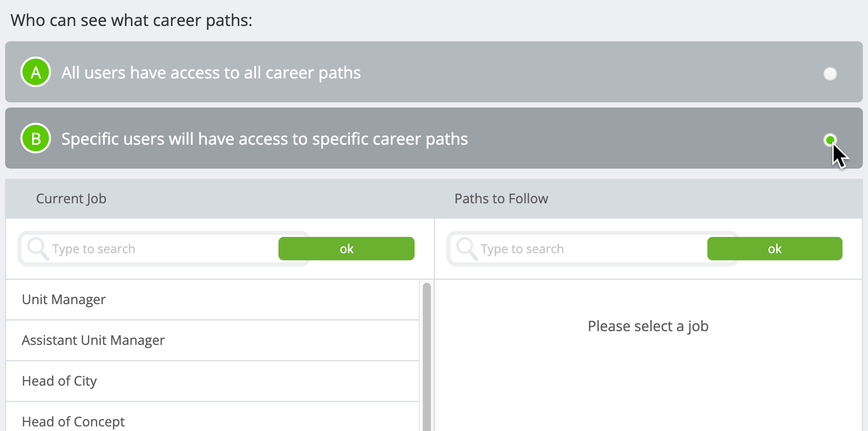Focus the Current Job search field

pos(149,249)
